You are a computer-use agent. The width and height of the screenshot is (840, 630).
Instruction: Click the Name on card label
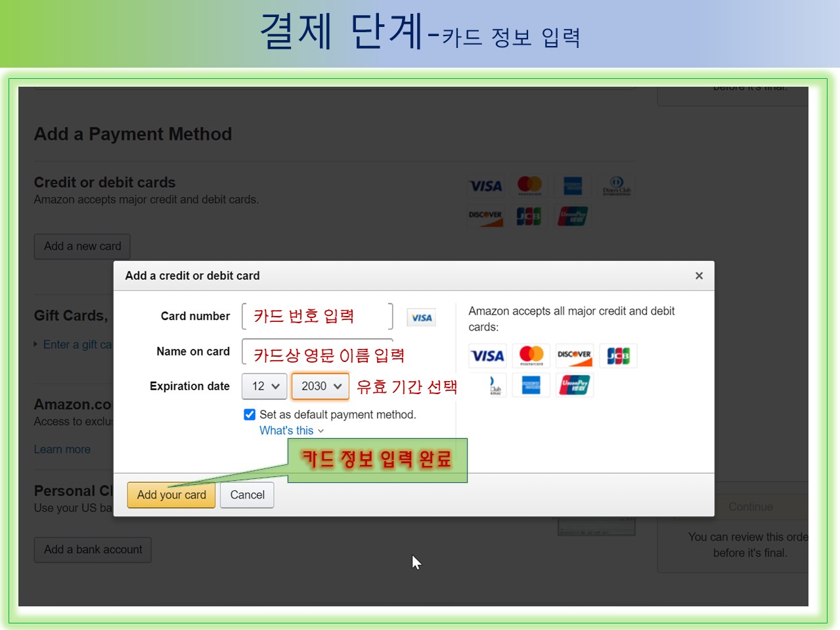(x=193, y=351)
